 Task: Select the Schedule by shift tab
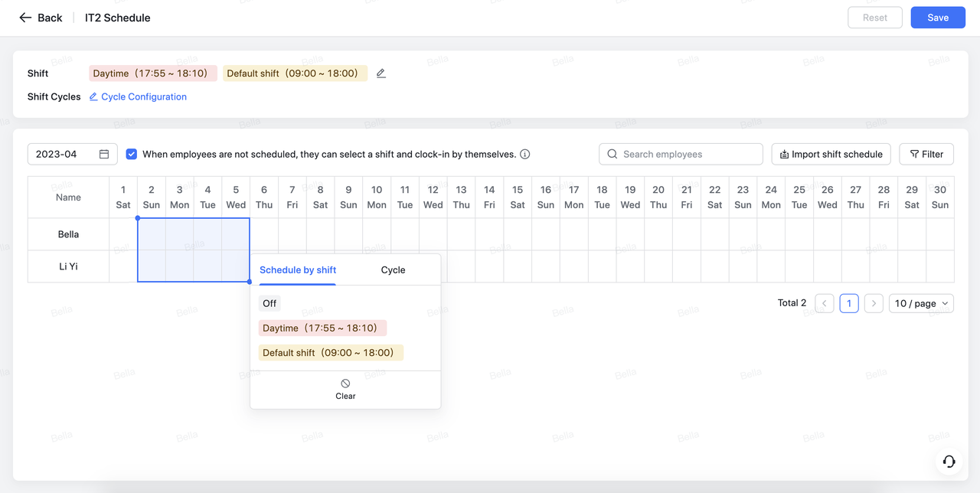point(298,270)
